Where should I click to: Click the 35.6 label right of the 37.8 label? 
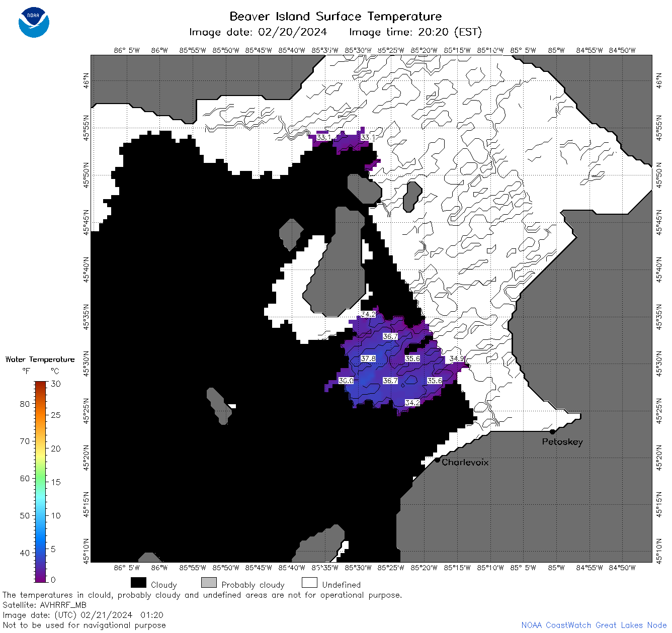coord(412,358)
